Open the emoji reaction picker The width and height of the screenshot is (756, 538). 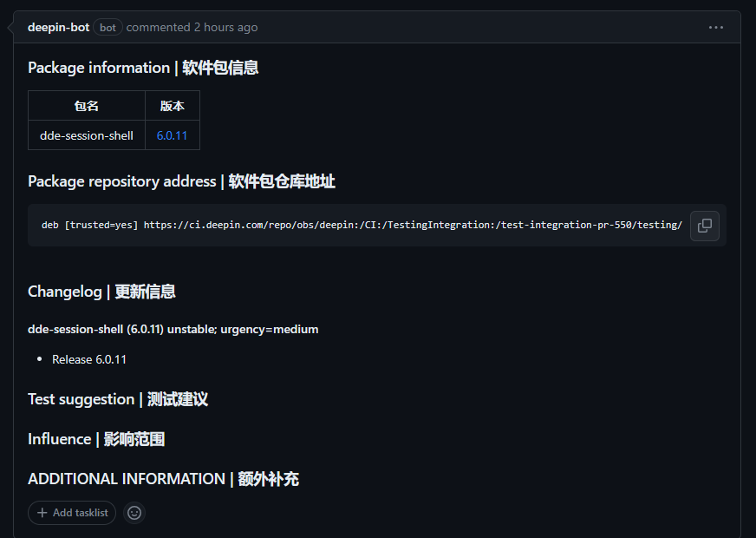134,513
